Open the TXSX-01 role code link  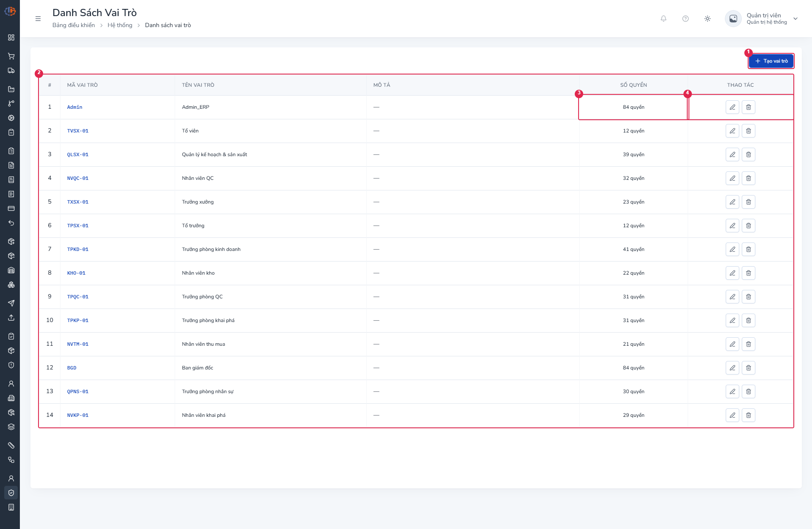(78, 202)
